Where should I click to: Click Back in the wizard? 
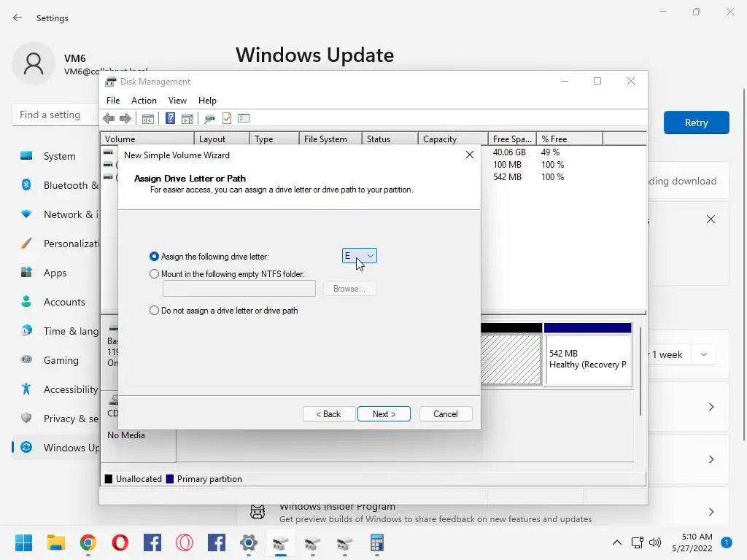click(x=329, y=414)
